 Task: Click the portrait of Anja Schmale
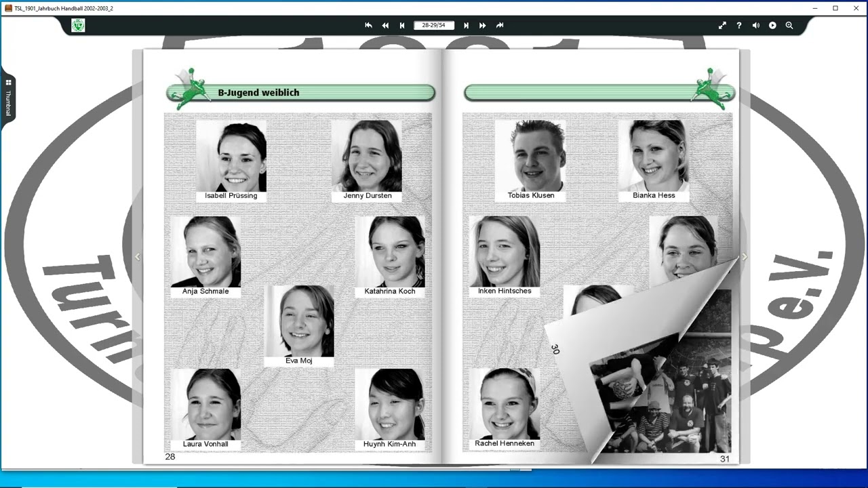pyautogui.click(x=205, y=251)
